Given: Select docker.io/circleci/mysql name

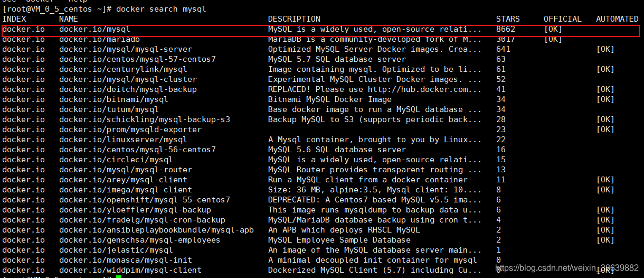Looking at the screenshot, I should (116, 160).
